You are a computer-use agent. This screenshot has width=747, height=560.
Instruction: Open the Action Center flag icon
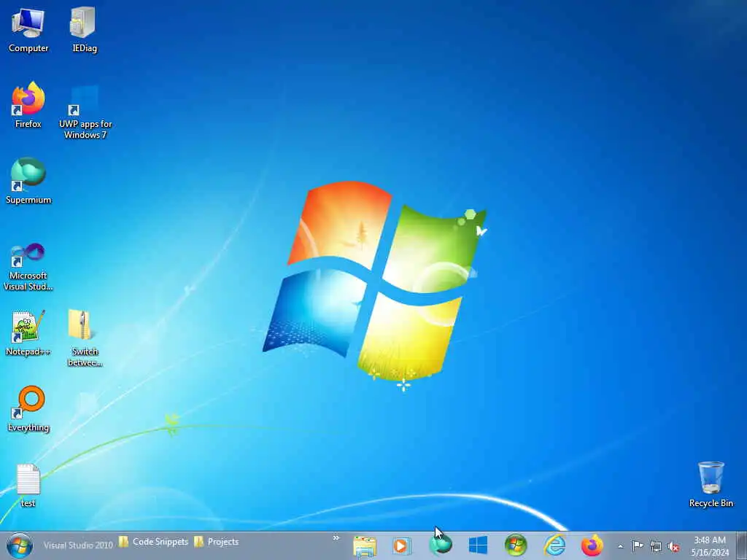coord(638,546)
